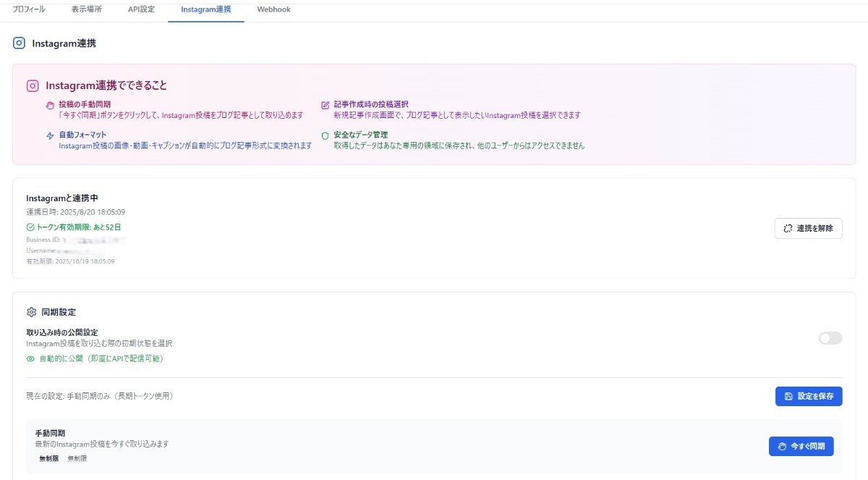The height and width of the screenshot is (480, 868).
Task: Start sync with the 今すぐ同期 button
Action: (x=801, y=446)
